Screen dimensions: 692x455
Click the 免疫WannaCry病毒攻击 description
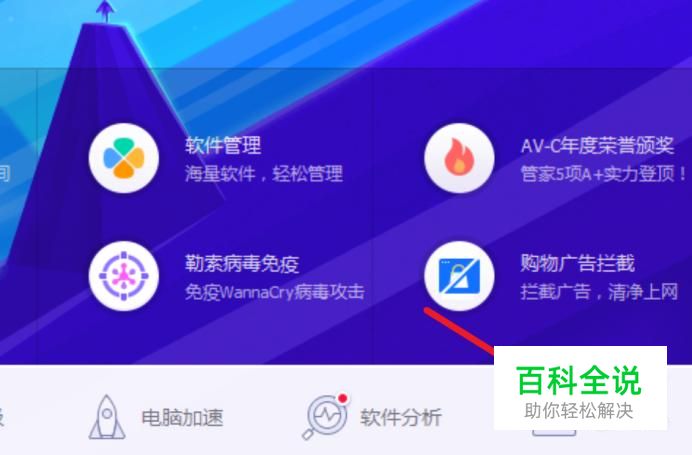pyautogui.click(x=275, y=292)
